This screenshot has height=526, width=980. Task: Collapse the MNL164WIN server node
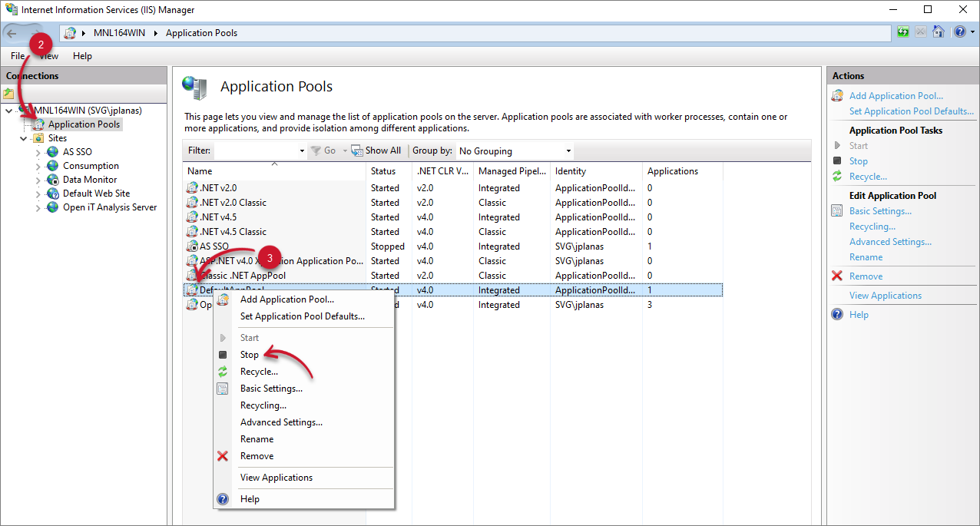[x=8, y=111]
